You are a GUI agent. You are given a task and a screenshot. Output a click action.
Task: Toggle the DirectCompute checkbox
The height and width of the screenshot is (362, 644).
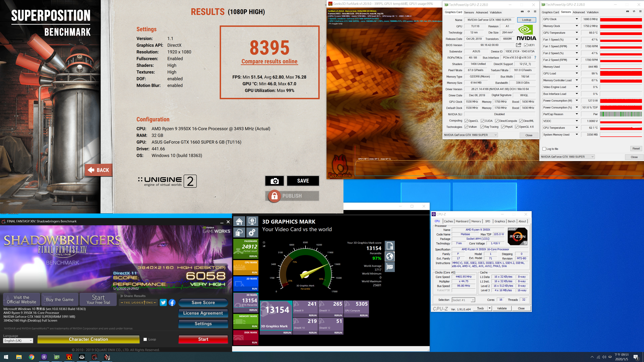click(497, 121)
